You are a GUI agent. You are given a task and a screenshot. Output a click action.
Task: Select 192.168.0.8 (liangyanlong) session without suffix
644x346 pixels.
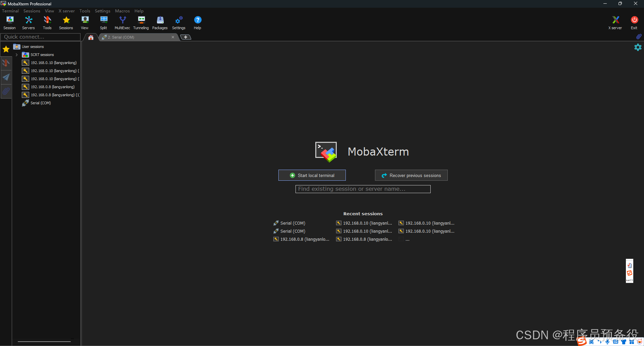[x=53, y=87]
